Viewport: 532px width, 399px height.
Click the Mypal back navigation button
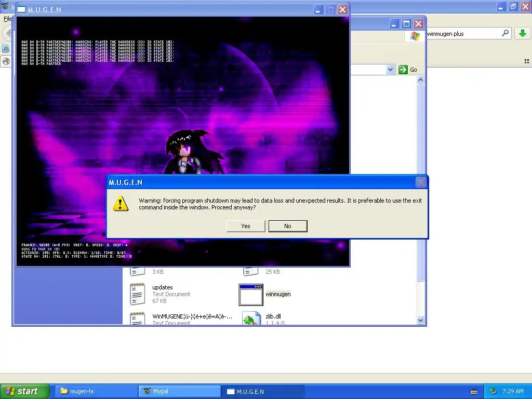pyautogui.click(x=8, y=33)
